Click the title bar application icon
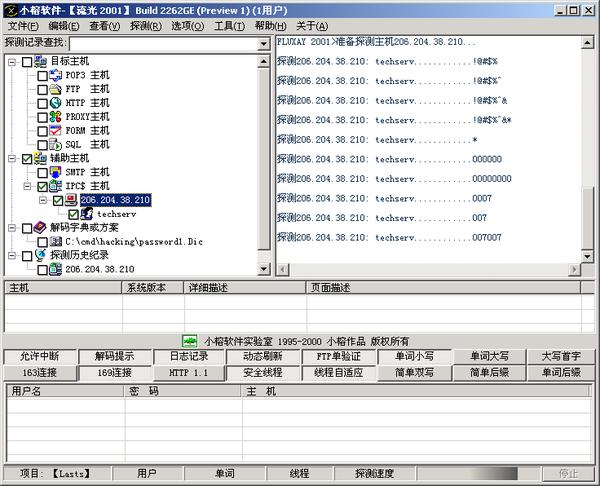The height and width of the screenshot is (486, 600). pos(10,10)
